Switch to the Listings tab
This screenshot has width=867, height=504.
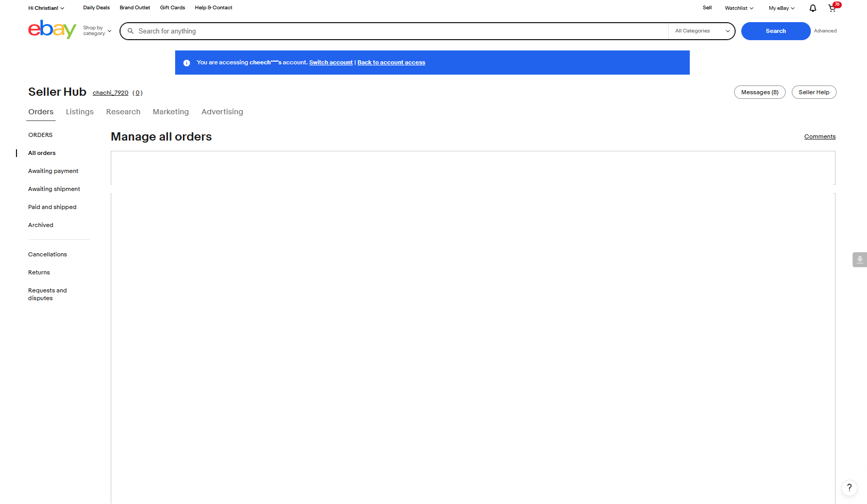pos(80,112)
